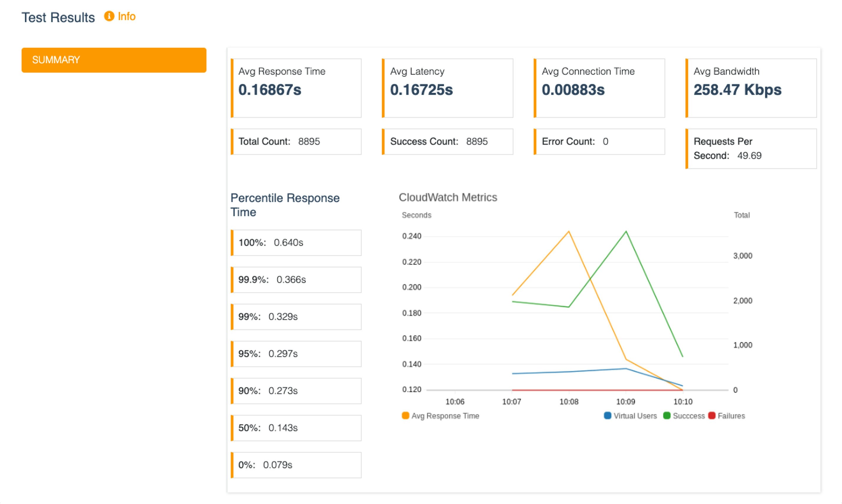Click the Success Count box

447,142
